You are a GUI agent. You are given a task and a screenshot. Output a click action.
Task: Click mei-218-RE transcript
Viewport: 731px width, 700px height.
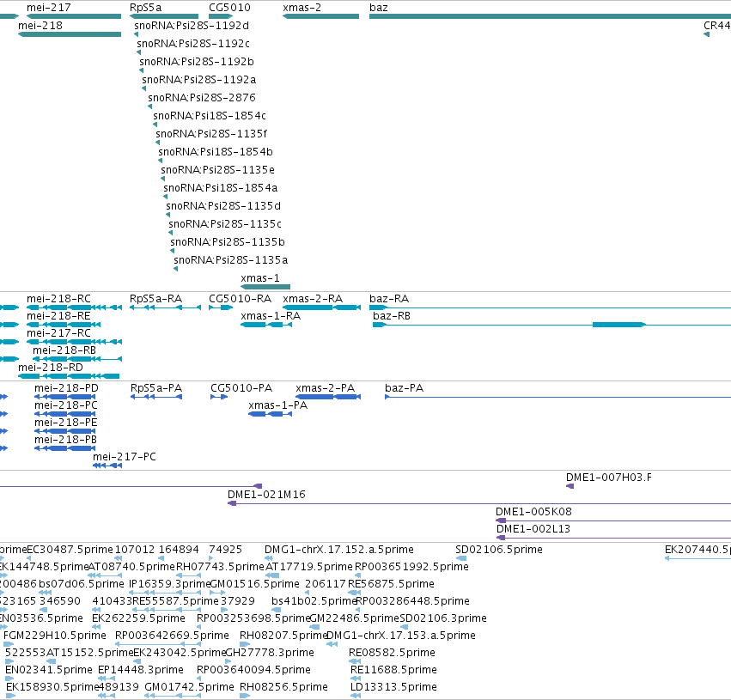point(64,325)
